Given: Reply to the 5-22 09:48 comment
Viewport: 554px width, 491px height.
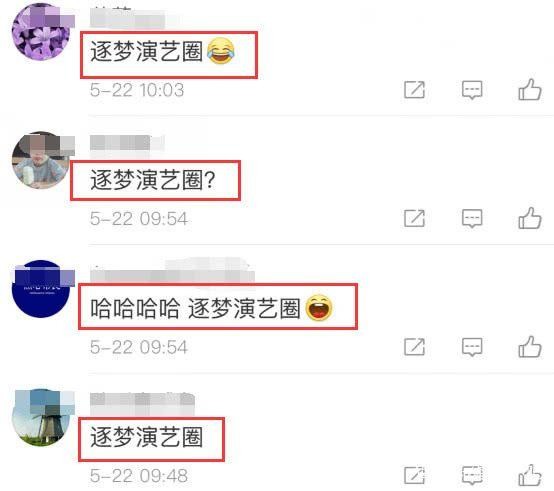Looking at the screenshot, I should tap(472, 475).
